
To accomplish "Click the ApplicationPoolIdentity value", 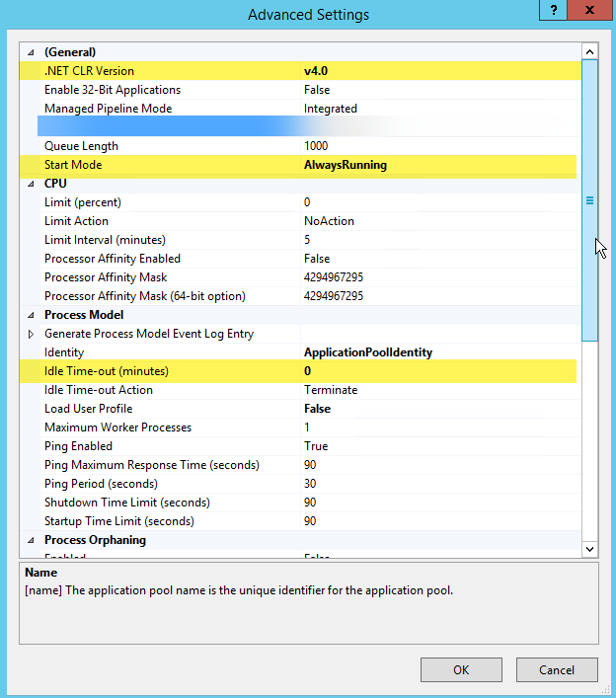I will tap(368, 352).
